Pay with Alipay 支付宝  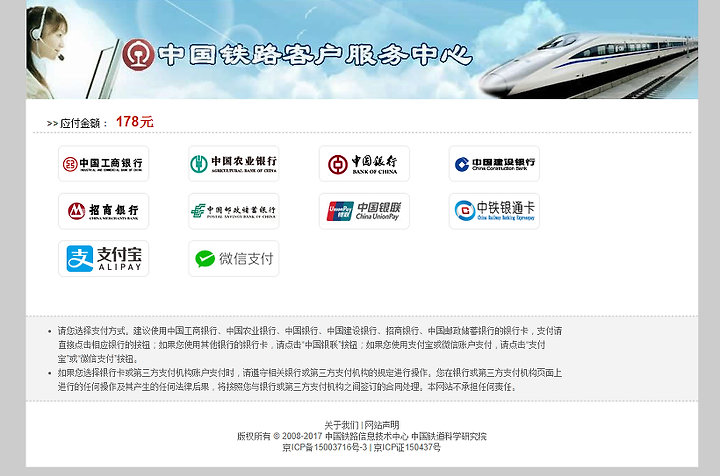[103, 258]
